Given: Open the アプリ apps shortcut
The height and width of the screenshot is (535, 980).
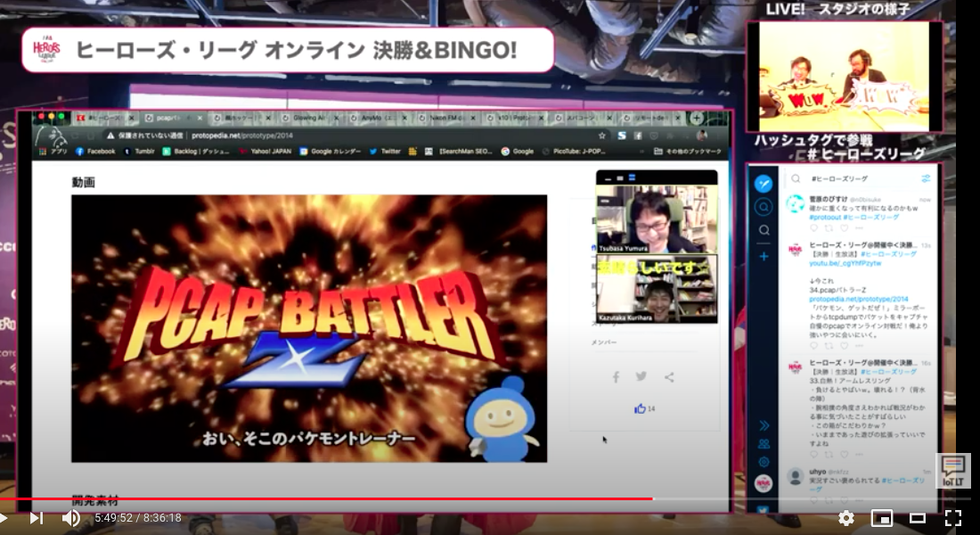Looking at the screenshot, I should tap(53, 152).
